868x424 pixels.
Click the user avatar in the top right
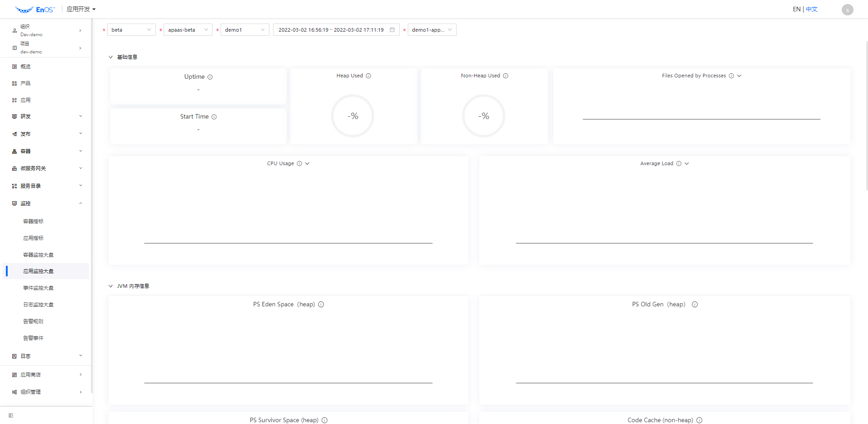[x=847, y=10]
